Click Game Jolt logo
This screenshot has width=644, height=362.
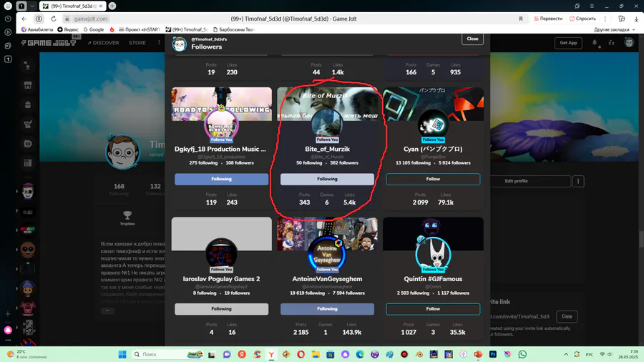49,43
